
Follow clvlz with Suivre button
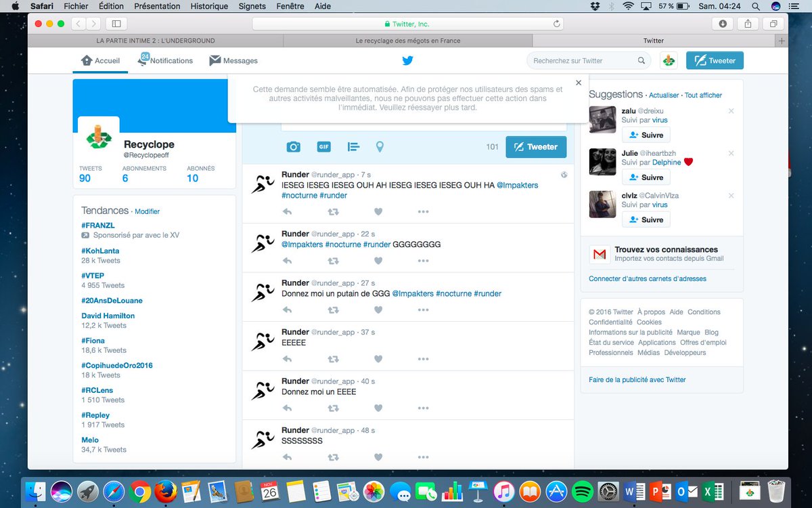[x=646, y=219]
